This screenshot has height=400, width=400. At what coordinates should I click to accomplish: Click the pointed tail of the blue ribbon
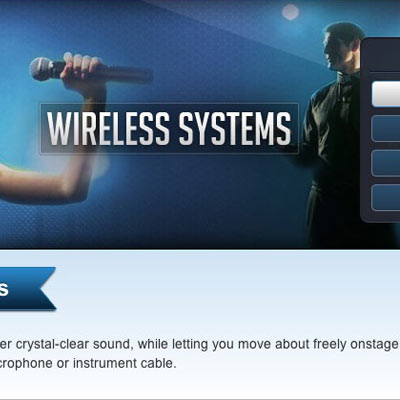[x=49, y=289]
